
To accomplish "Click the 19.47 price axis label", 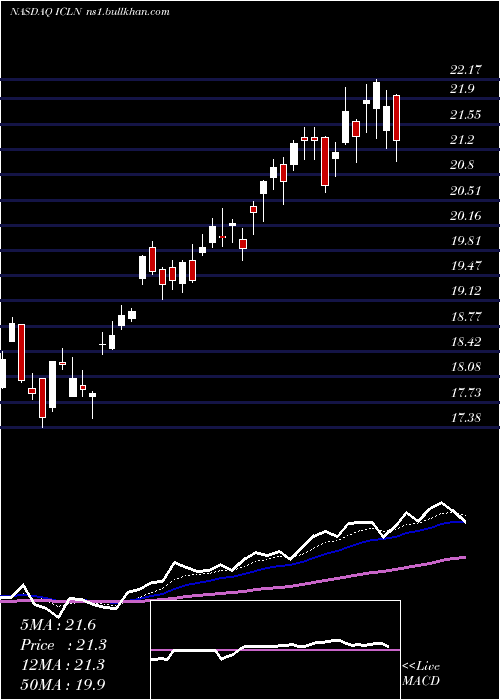I will (466, 266).
